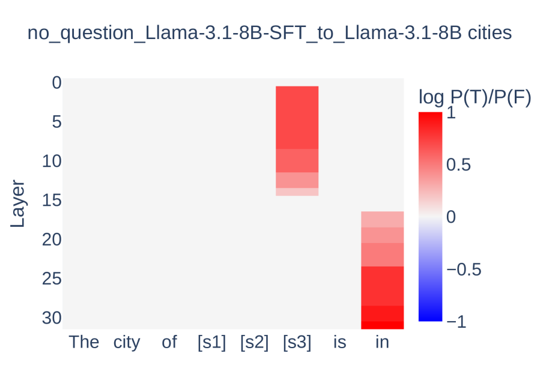Image resolution: width=549 pixels, height=392 pixels.
Task: Click the "Layer" y-axis label
Action: [x=18, y=204]
